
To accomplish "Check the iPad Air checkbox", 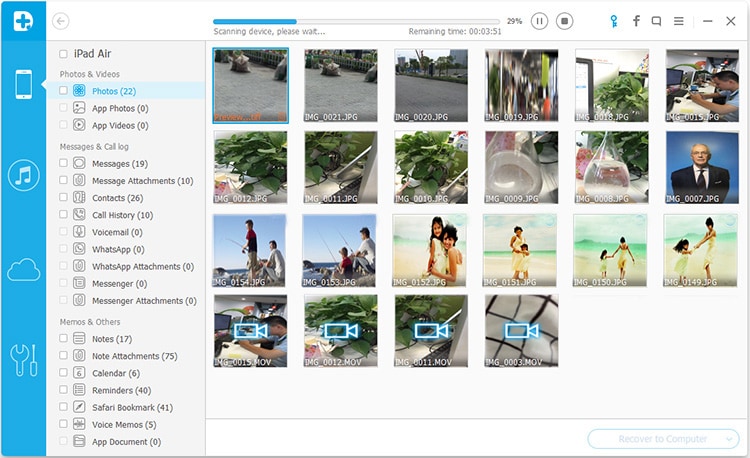I will (x=63, y=54).
